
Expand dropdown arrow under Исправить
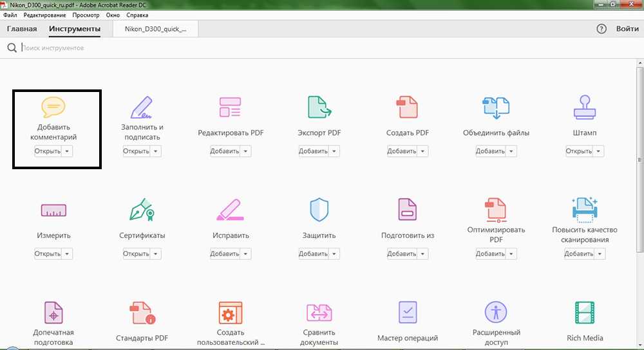[x=245, y=254]
